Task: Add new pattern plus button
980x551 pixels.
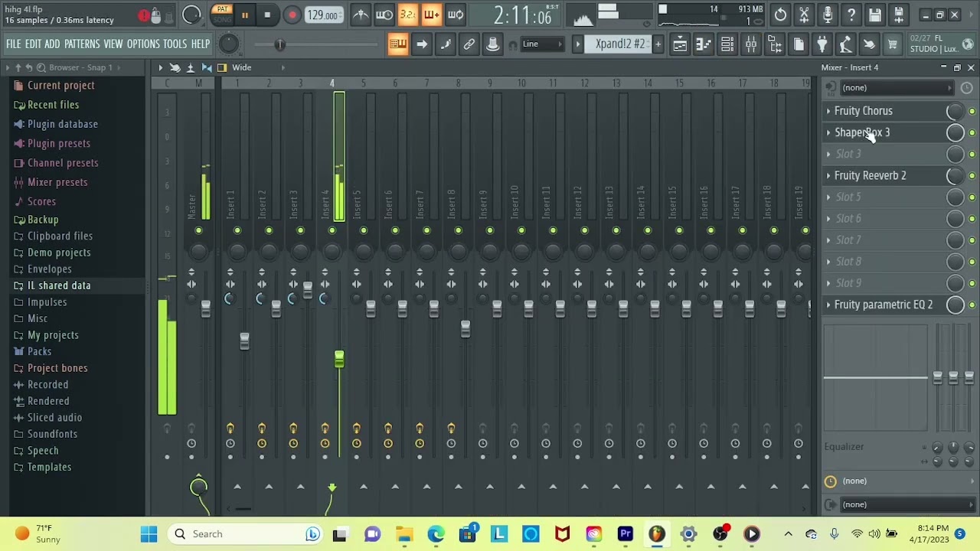Action: click(658, 44)
